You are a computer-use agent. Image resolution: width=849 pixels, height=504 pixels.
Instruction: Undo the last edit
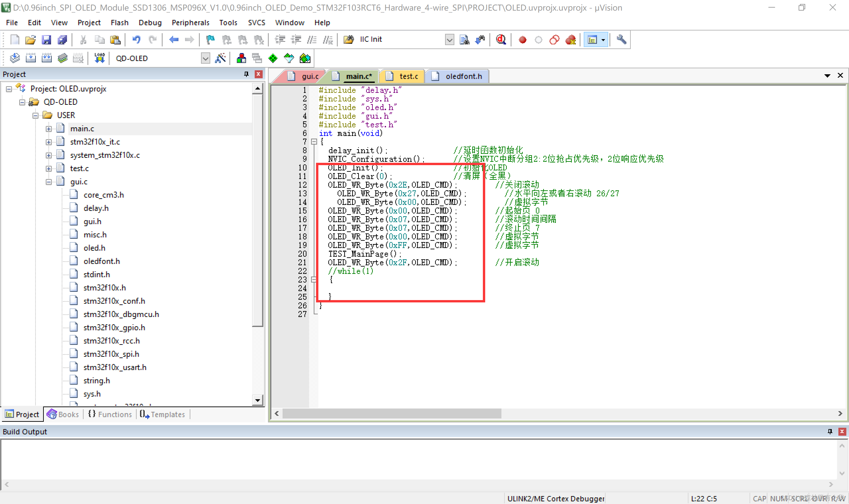(137, 40)
